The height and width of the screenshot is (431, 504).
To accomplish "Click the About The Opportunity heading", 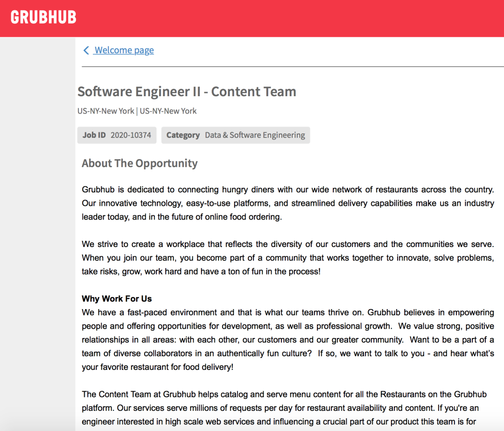I will tap(140, 163).
